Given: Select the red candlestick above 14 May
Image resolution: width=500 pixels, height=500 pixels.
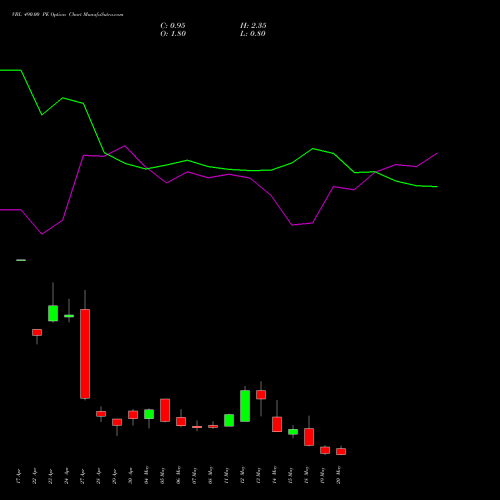Looking at the screenshot, I should point(277,424).
